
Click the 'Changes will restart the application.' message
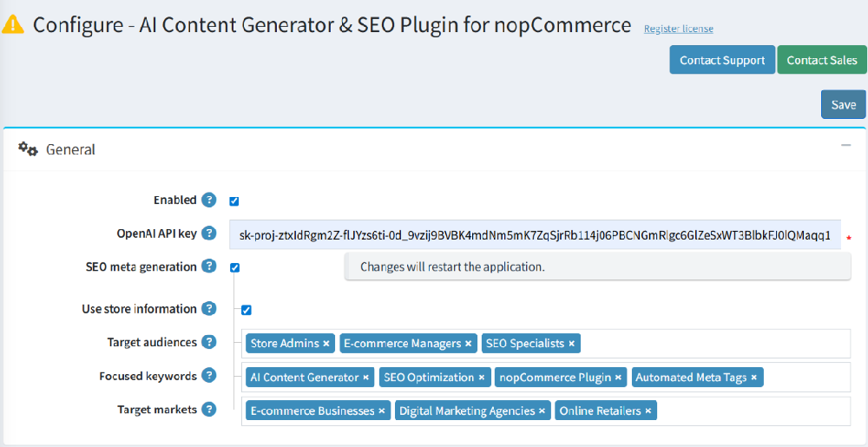tap(453, 266)
